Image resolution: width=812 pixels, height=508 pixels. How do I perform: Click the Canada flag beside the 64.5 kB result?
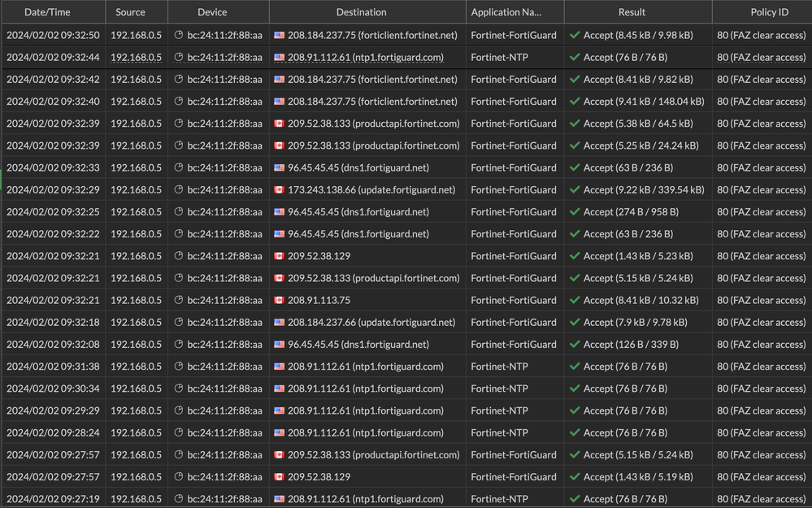[x=279, y=124]
